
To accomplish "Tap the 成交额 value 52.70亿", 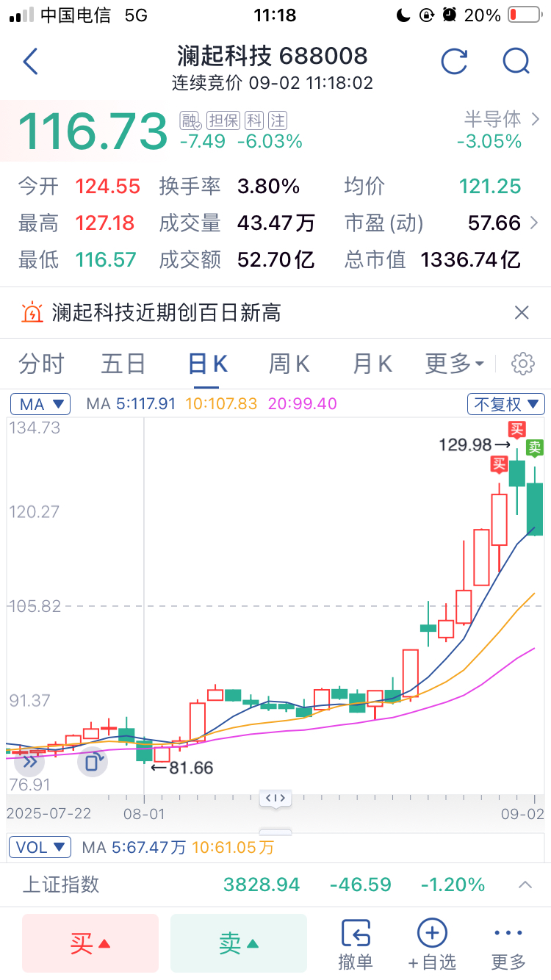I will [x=276, y=259].
